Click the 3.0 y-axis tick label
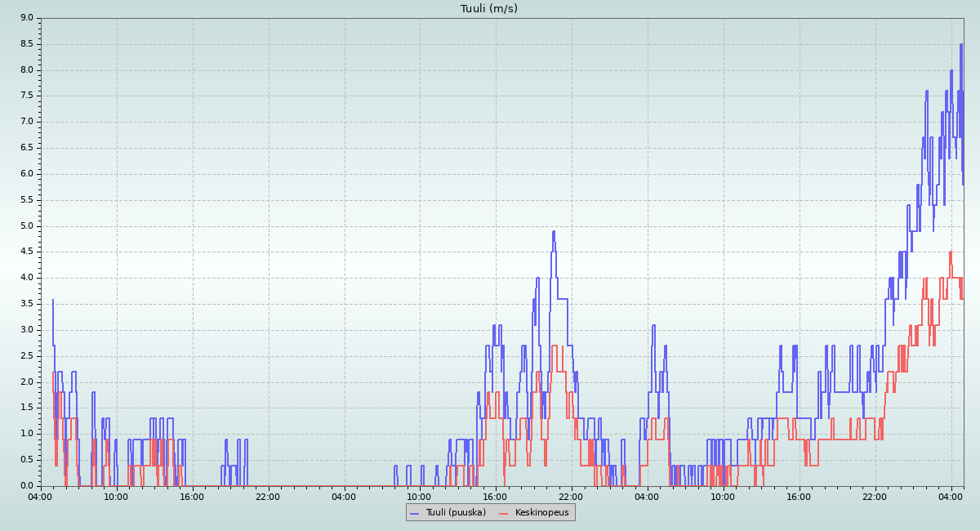This screenshot has height=531, width=980. (x=26, y=330)
